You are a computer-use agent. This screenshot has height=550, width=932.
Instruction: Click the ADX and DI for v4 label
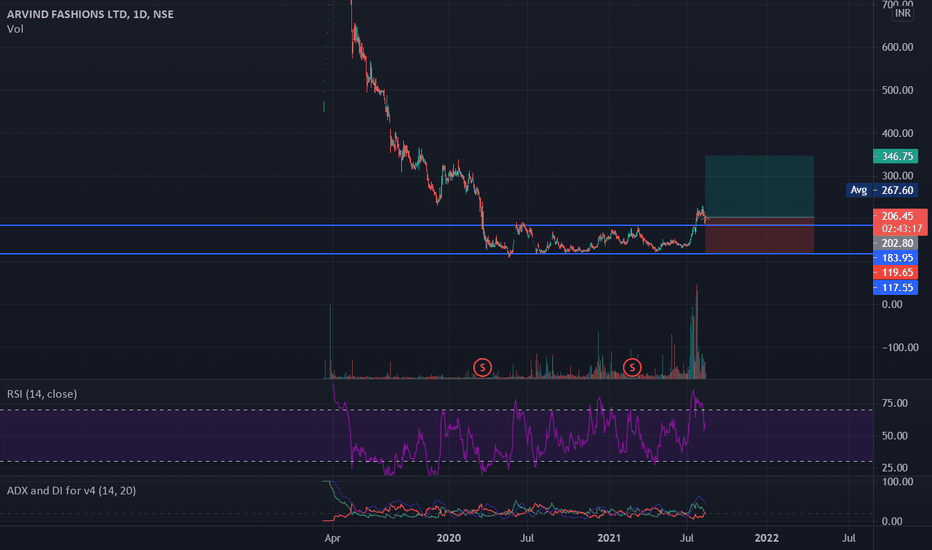[71, 491]
